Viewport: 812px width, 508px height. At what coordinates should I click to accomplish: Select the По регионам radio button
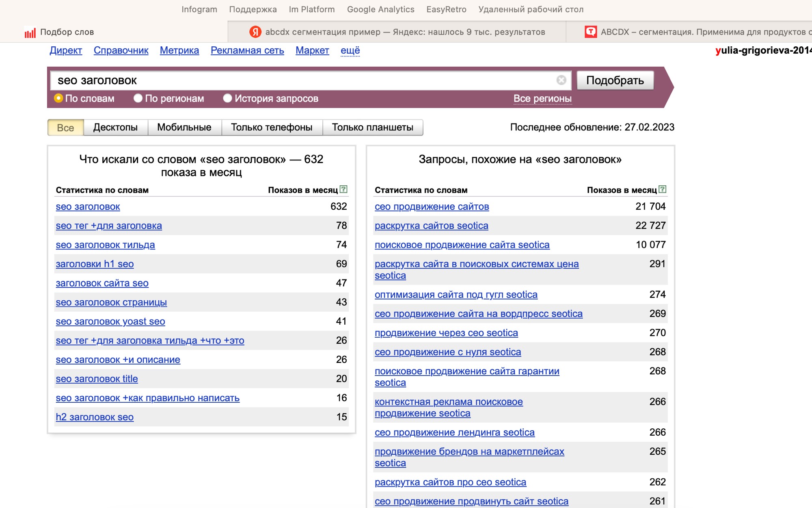point(138,98)
